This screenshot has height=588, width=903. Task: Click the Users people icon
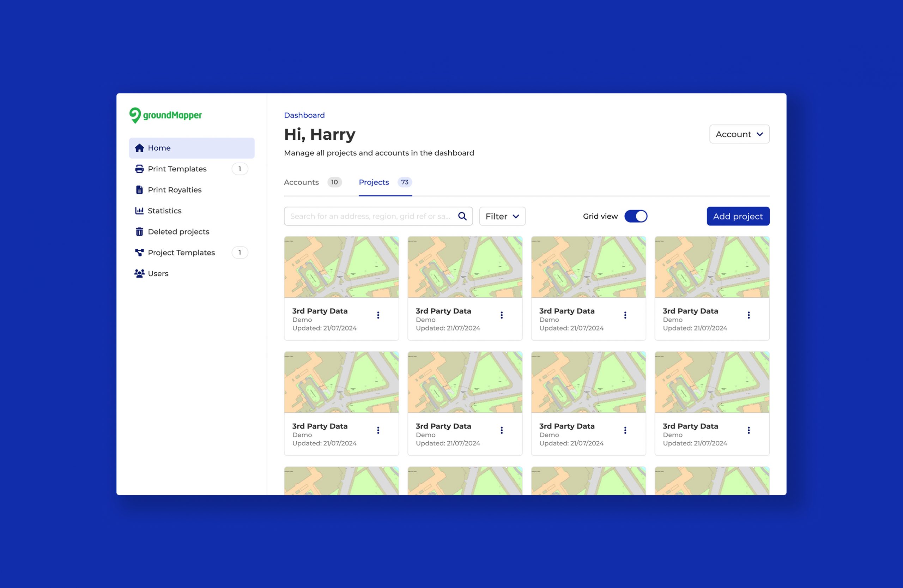point(139,273)
